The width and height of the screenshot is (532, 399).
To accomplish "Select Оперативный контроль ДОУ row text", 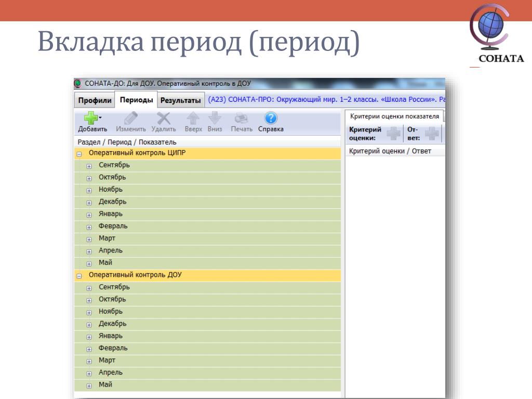I will pyautogui.click(x=135, y=275).
